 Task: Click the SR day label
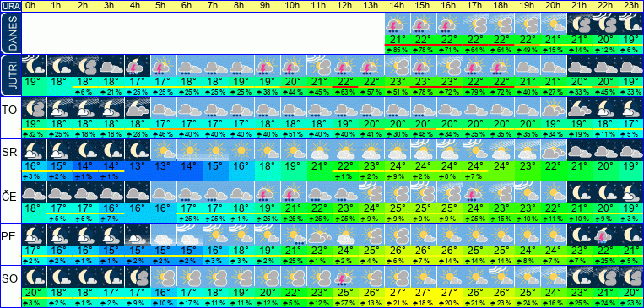[x=9, y=153]
